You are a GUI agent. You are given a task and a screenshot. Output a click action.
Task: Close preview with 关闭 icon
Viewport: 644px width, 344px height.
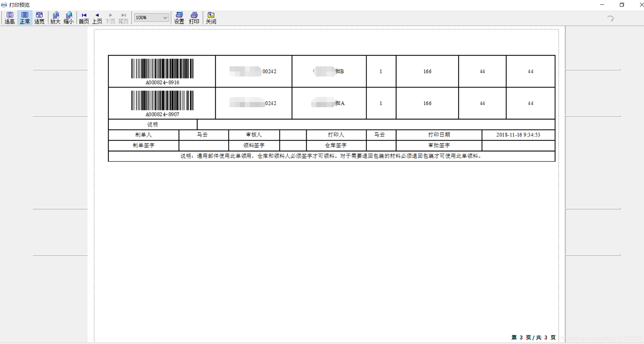tap(211, 18)
